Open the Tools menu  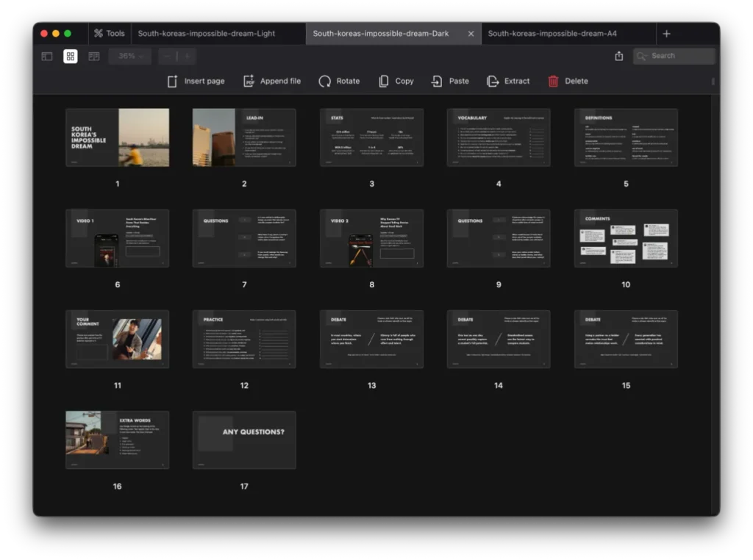click(110, 34)
